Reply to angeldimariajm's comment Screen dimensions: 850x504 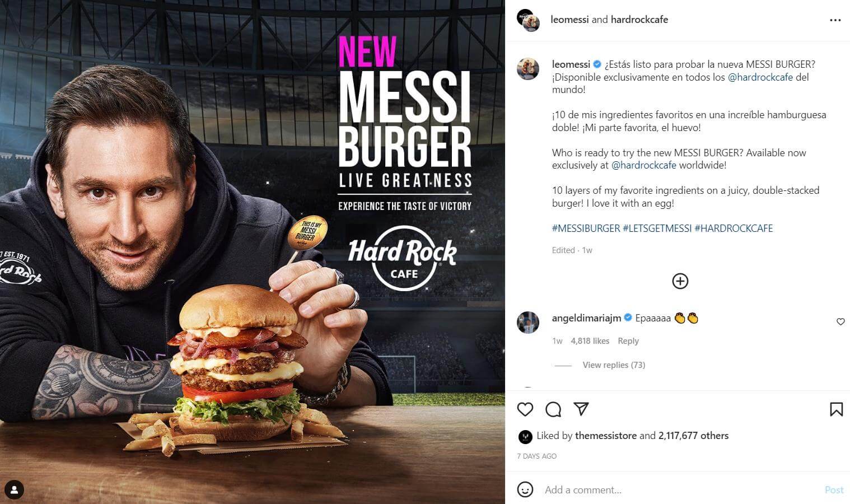628,341
